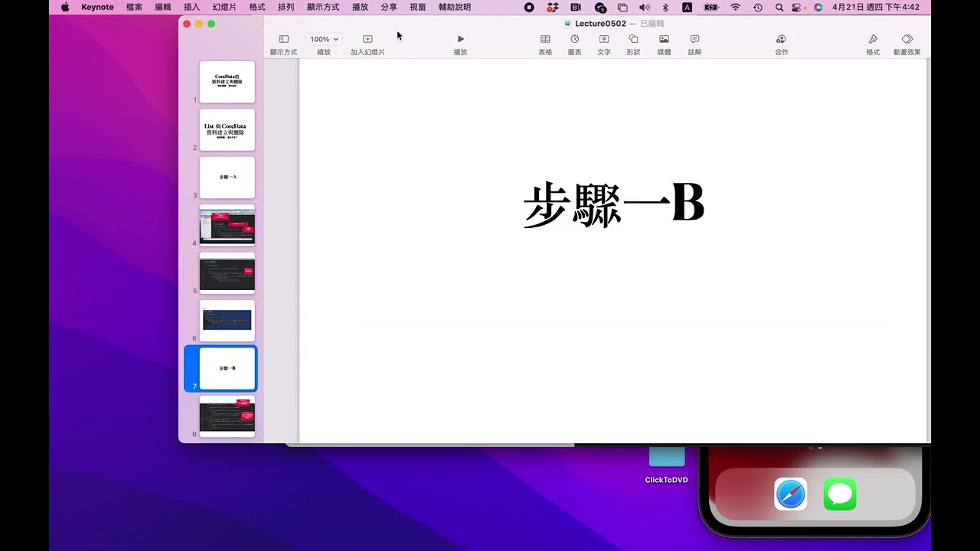
Task: Click the 加入幻燈片 add slide button
Action: click(367, 44)
